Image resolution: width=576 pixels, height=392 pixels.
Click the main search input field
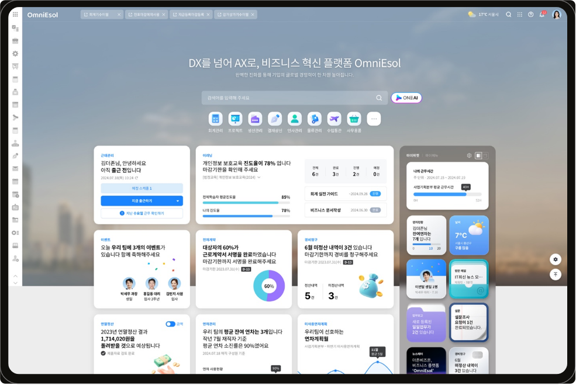295,98
